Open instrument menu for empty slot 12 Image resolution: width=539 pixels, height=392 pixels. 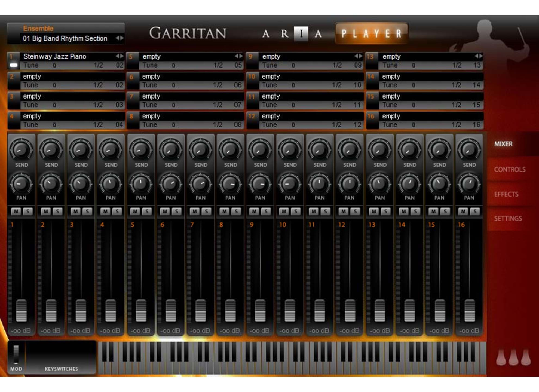pos(311,116)
